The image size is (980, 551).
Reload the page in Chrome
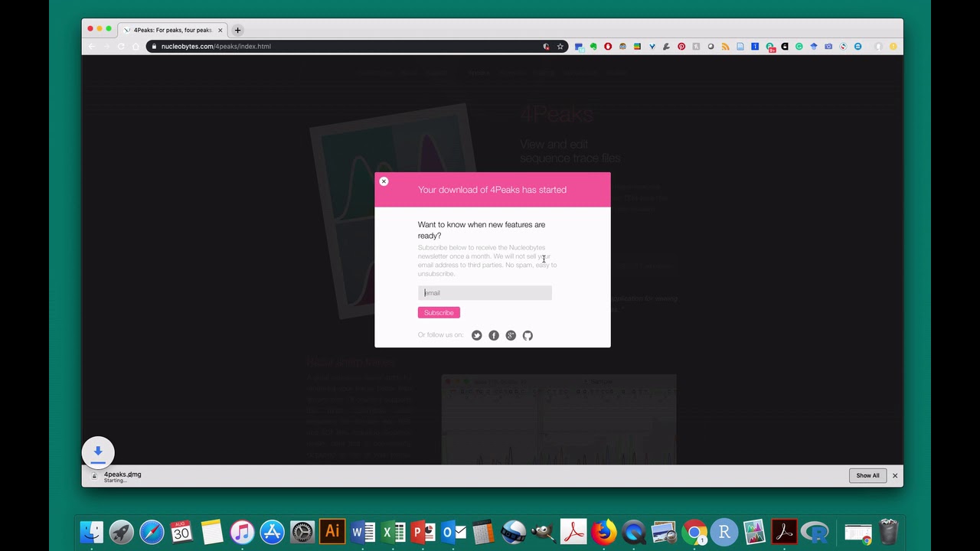[x=121, y=47]
